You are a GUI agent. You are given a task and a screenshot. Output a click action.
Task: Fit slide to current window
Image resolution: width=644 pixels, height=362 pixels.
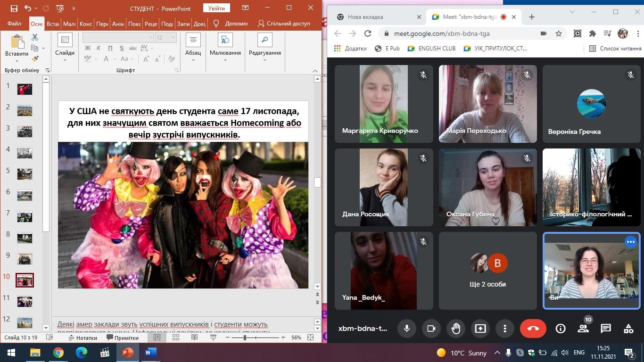point(310,337)
